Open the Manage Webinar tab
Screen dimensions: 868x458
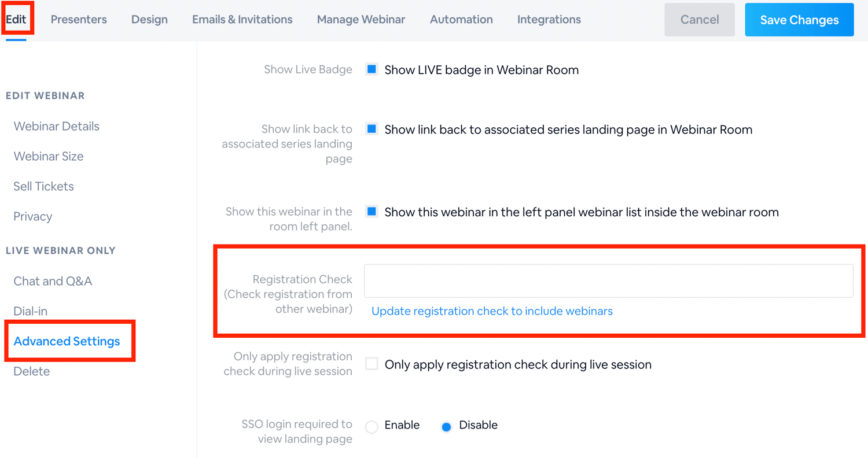coord(361,19)
